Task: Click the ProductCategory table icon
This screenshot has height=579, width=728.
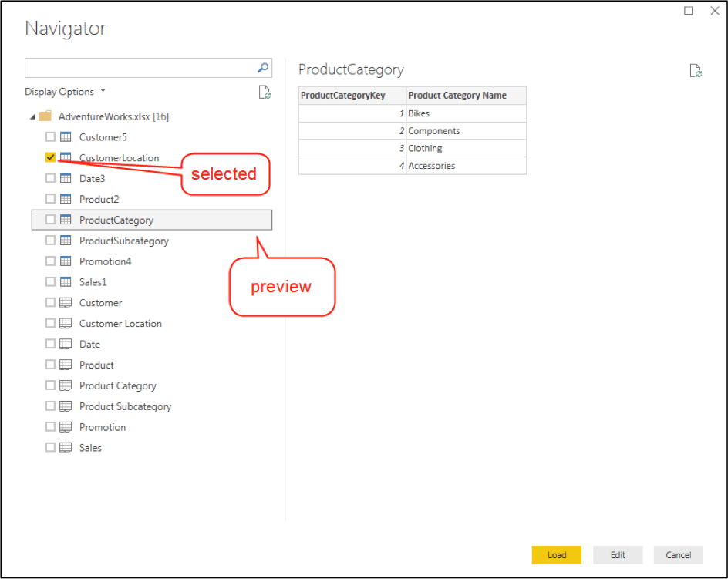Action: pos(66,220)
